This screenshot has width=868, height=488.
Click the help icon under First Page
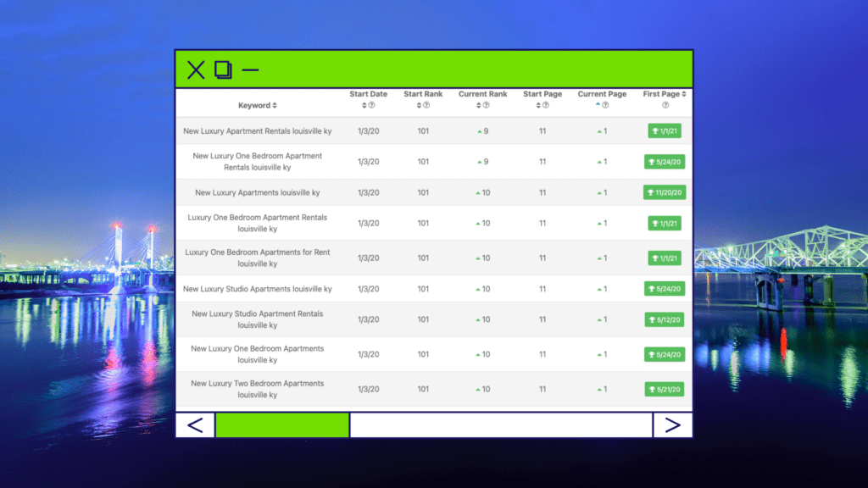tap(665, 105)
